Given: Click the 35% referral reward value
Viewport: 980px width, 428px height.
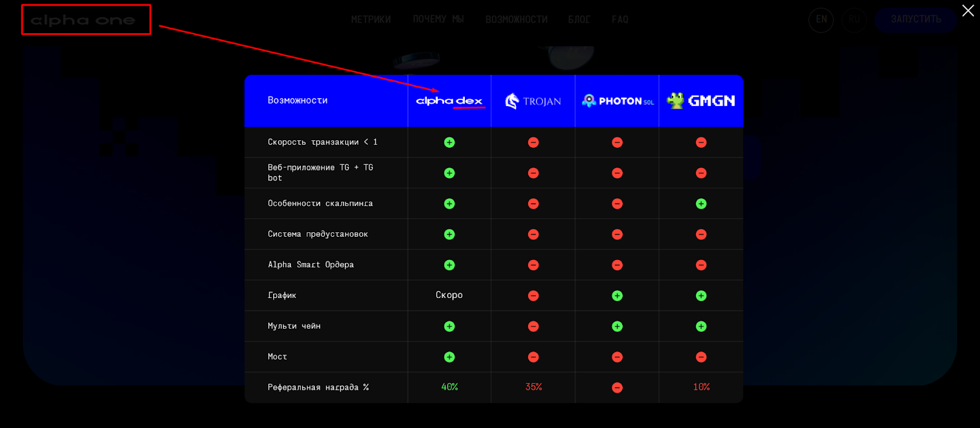Looking at the screenshot, I should pyautogui.click(x=533, y=387).
